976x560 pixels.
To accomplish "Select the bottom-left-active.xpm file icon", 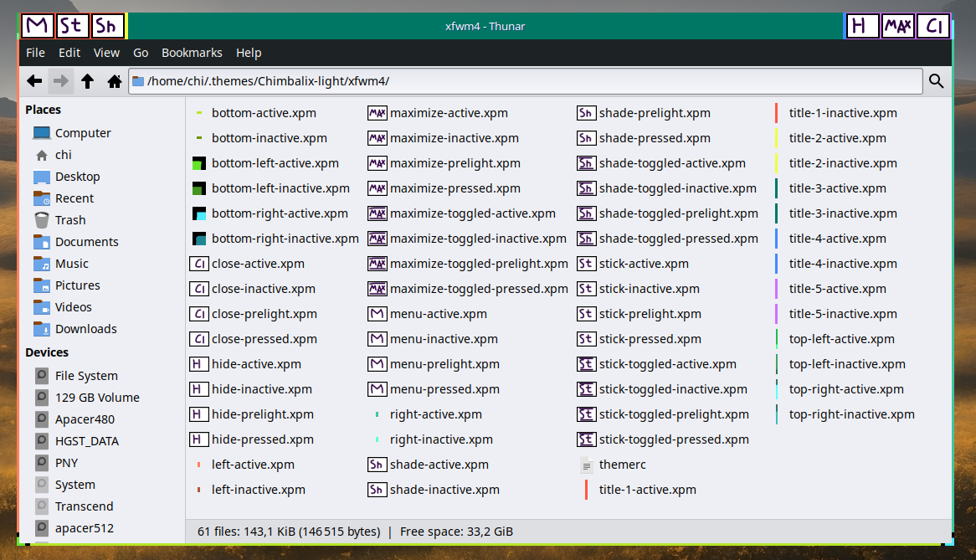I will click(x=198, y=163).
